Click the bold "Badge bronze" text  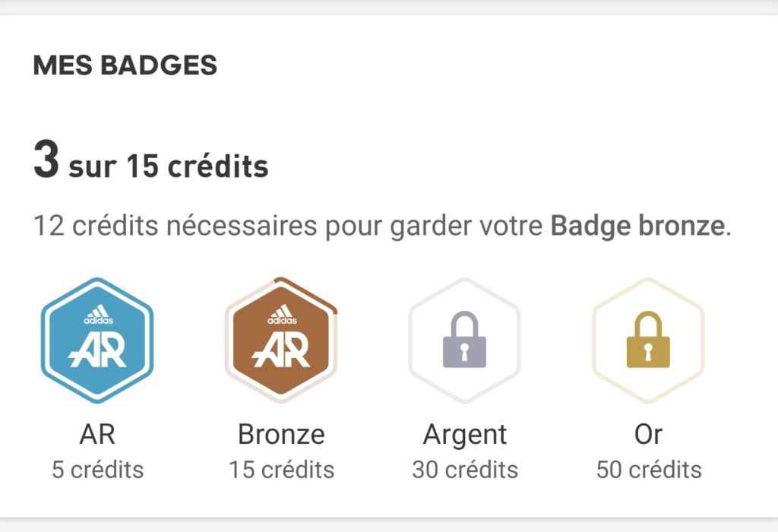pos(637,226)
